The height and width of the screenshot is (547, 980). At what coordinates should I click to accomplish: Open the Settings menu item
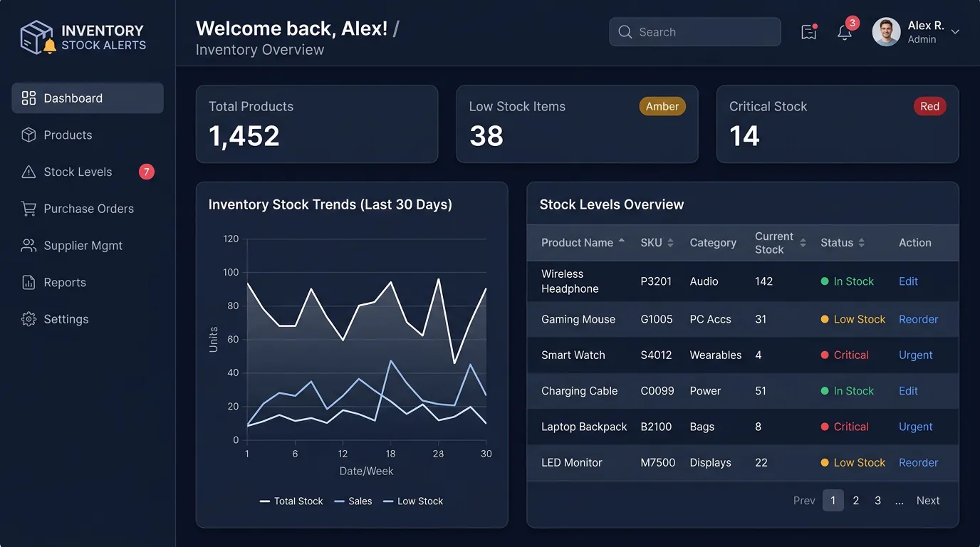click(88, 319)
